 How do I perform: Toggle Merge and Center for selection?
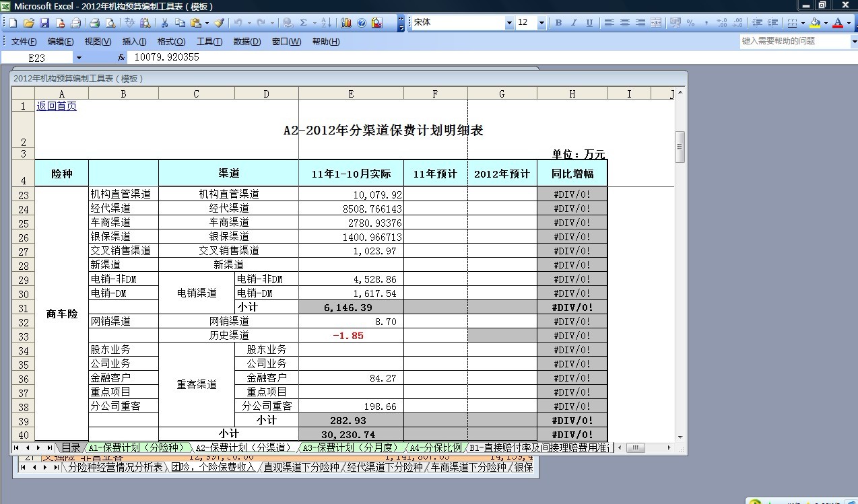(655, 22)
